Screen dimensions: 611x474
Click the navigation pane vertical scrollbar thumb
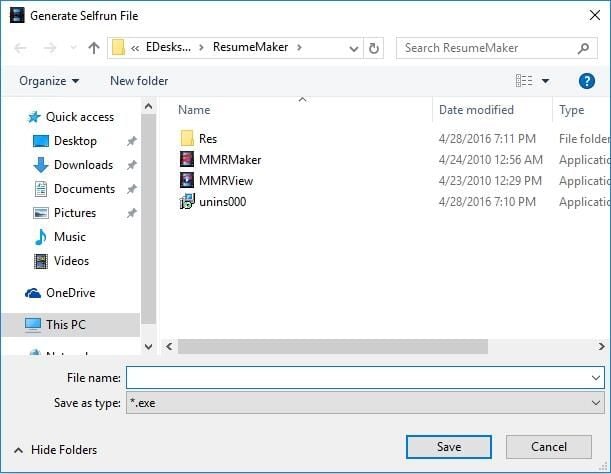(148, 219)
